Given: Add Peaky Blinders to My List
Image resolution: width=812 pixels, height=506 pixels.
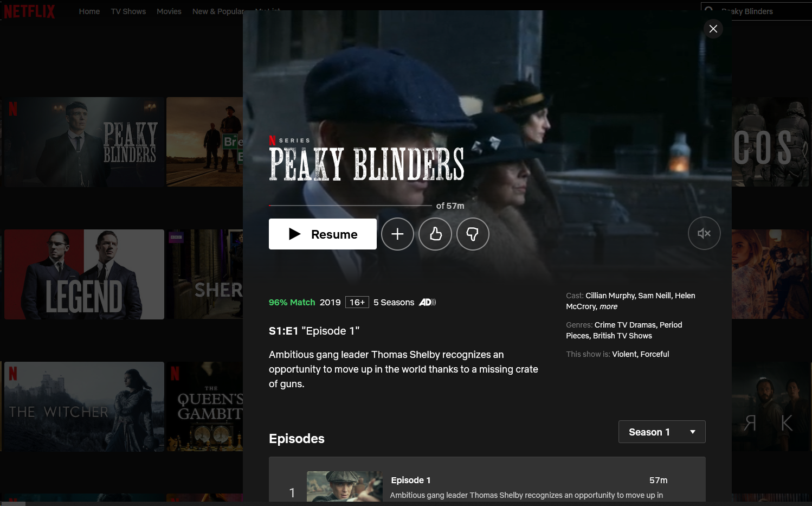Looking at the screenshot, I should [397, 234].
